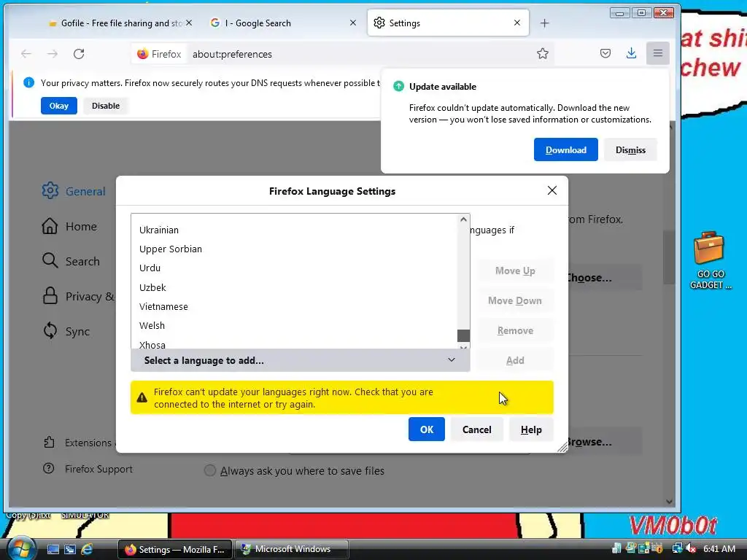This screenshot has width=747, height=560.
Task: Open a new tab with plus button
Action: 544,23
